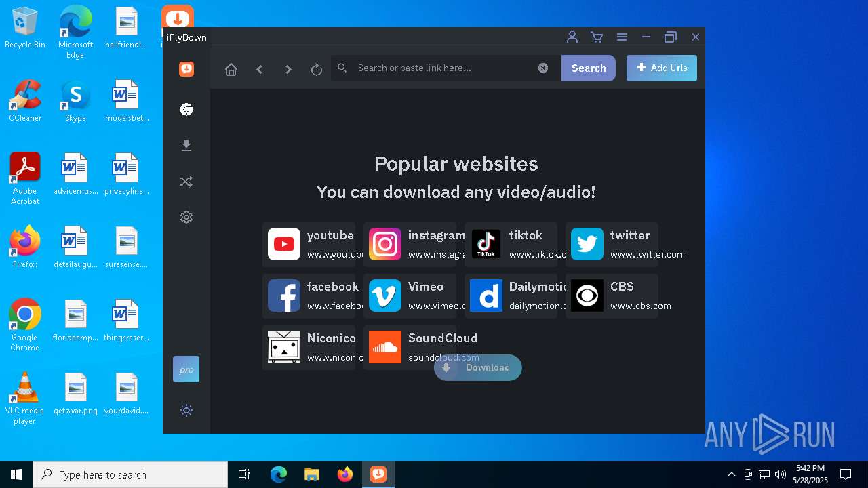The height and width of the screenshot is (488, 868).
Task: Go to home page icon
Action: 231,69
